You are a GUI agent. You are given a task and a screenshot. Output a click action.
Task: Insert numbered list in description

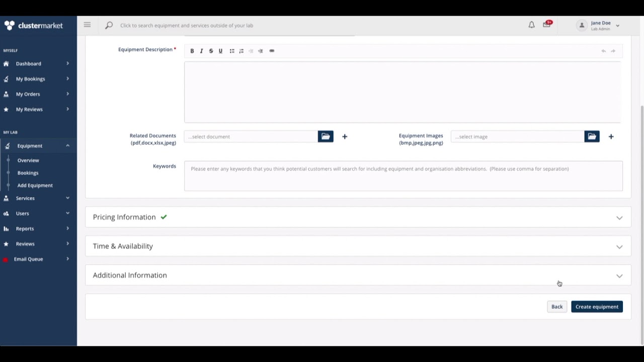tap(242, 51)
